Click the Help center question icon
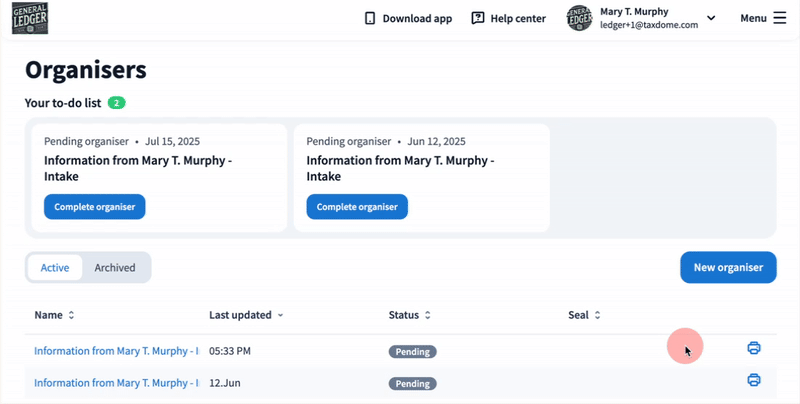800x404 pixels. (x=478, y=18)
